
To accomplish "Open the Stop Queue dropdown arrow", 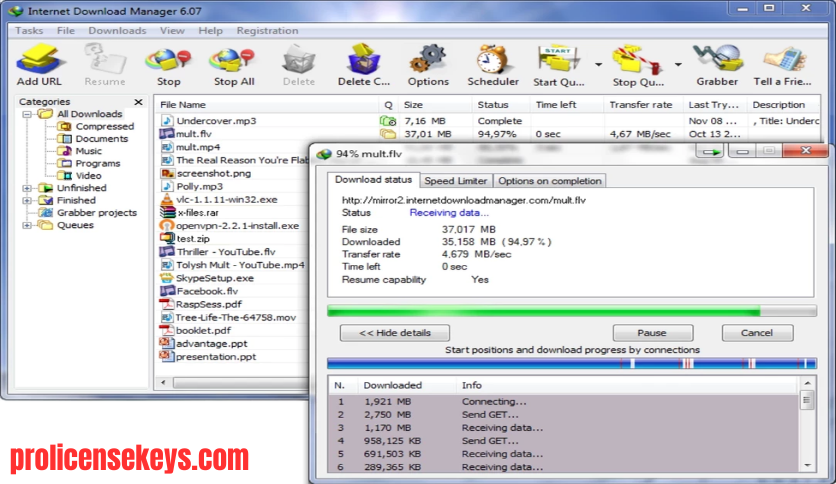I will pyautogui.click(x=678, y=64).
